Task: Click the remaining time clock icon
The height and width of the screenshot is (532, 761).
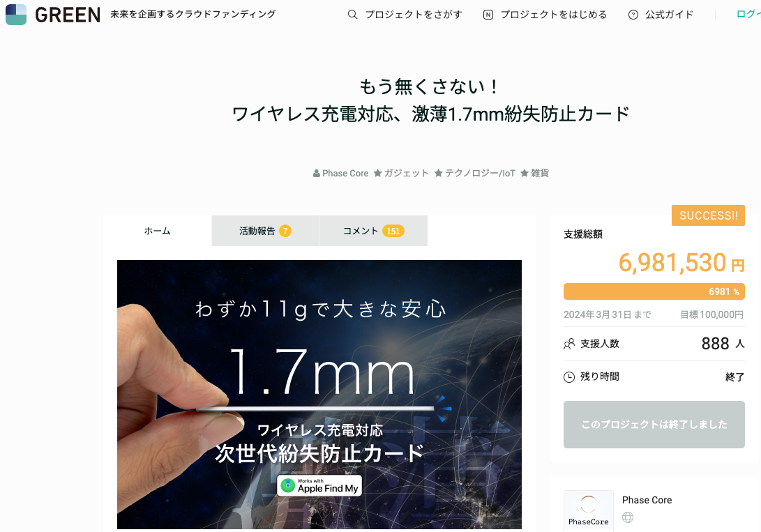Action: point(568,377)
